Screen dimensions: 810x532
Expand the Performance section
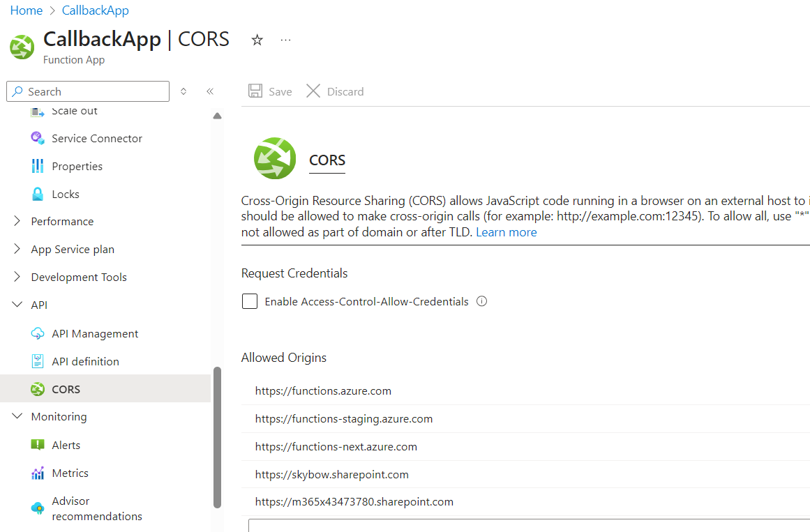pyautogui.click(x=17, y=221)
